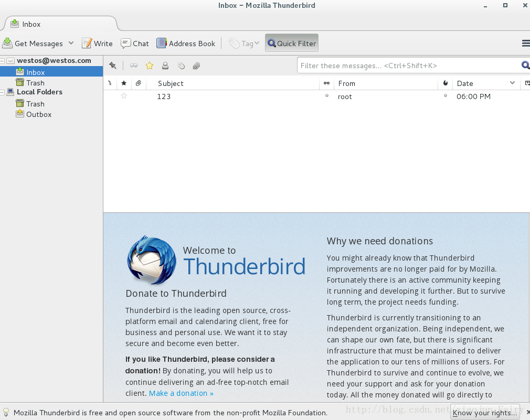Image resolution: width=530 pixels, height=420 pixels.
Task: Sort messages by From column
Action: tap(386, 83)
